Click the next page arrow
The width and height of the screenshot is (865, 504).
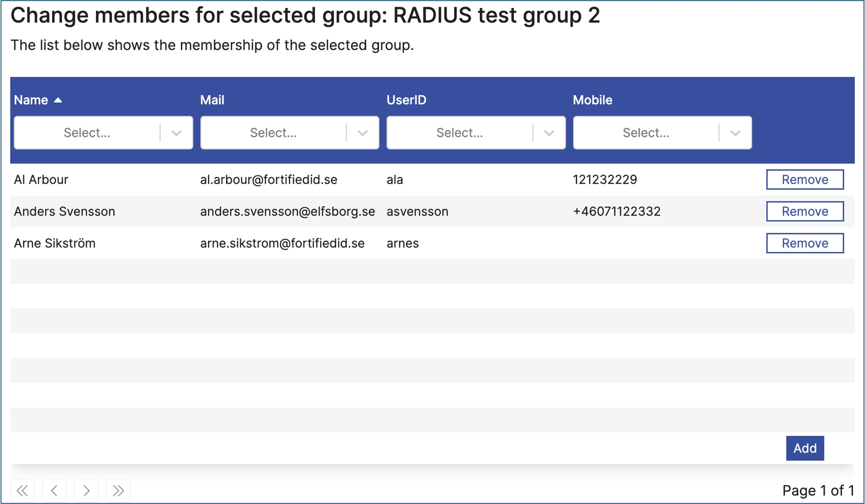click(86, 490)
